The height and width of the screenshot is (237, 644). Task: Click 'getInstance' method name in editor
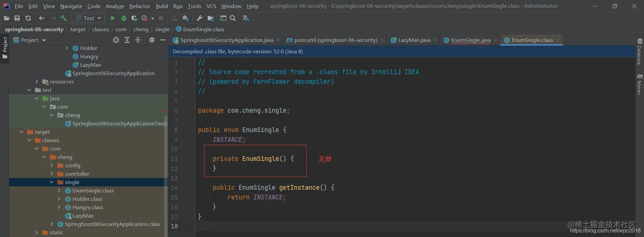coord(299,188)
